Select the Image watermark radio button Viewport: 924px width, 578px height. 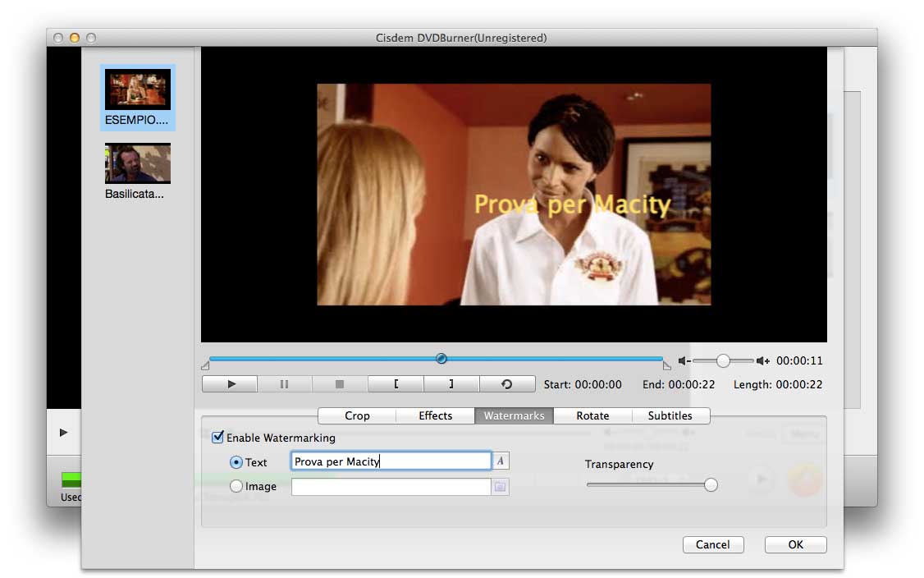click(x=236, y=487)
